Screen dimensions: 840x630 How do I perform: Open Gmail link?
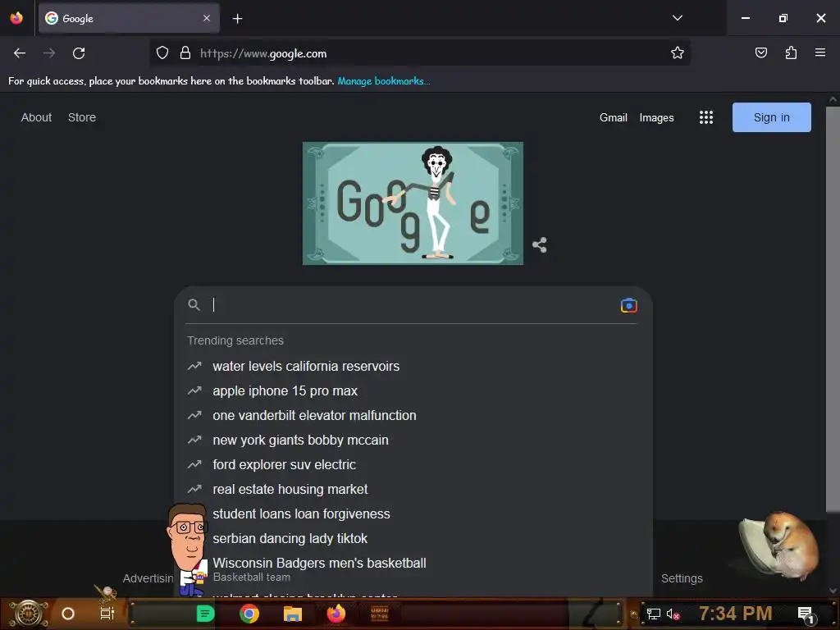pyautogui.click(x=614, y=117)
